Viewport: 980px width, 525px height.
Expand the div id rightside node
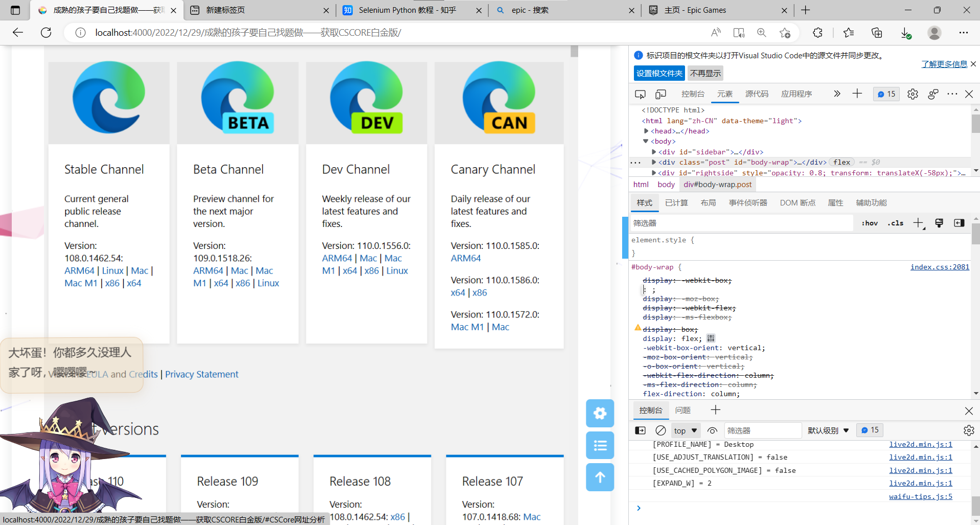click(x=654, y=173)
